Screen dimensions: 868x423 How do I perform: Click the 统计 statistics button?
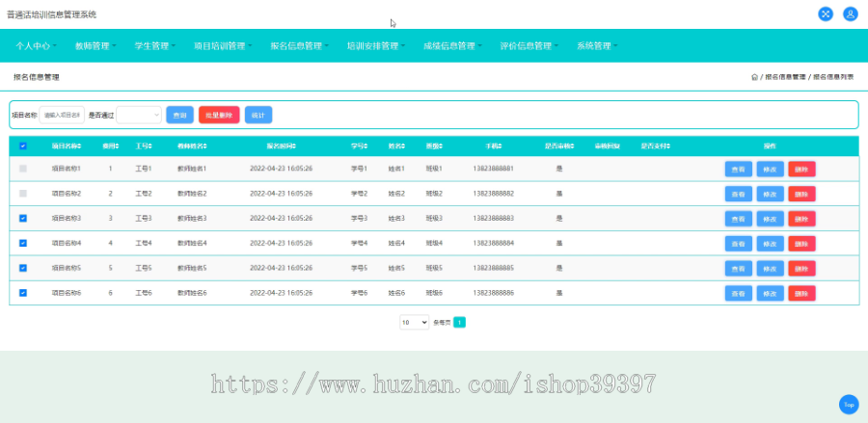click(258, 115)
